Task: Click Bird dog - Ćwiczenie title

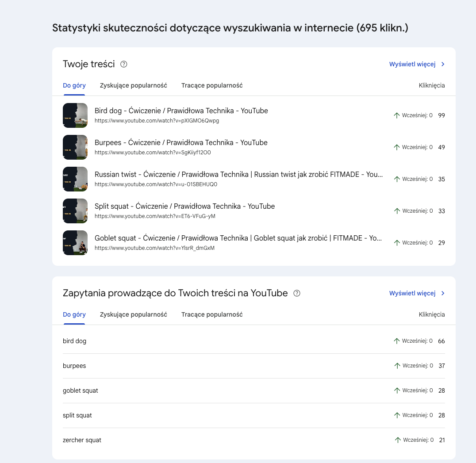Action: (181, 111)
